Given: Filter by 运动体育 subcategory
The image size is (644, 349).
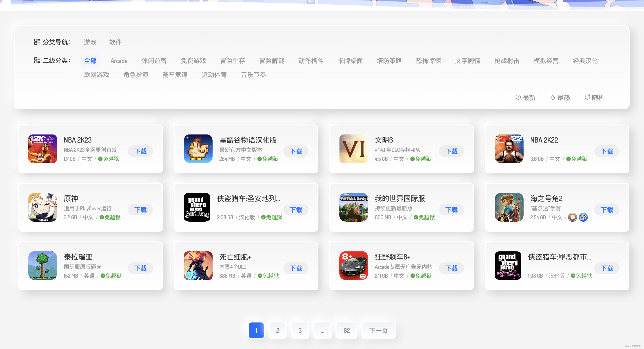Looking at the screenshot, I should 214,75.
